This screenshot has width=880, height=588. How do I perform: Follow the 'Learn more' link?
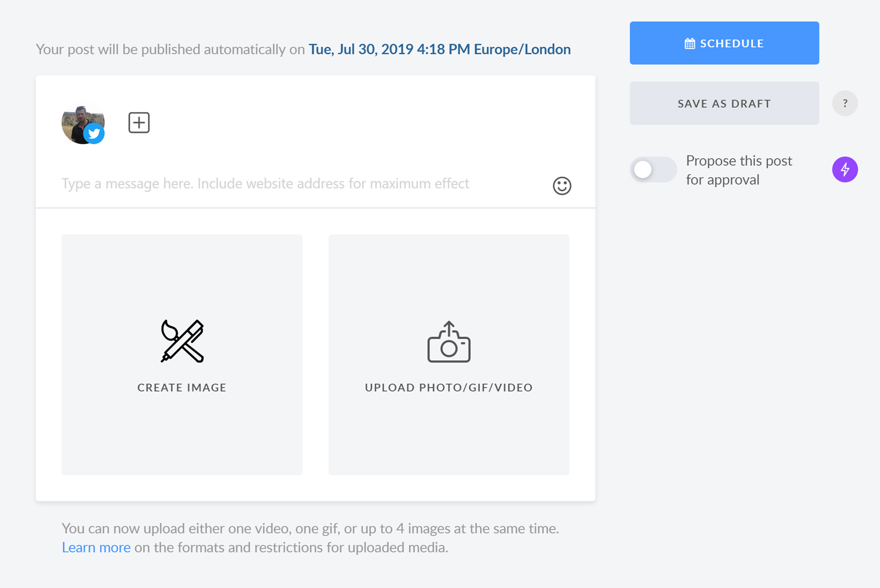(96, 547)
